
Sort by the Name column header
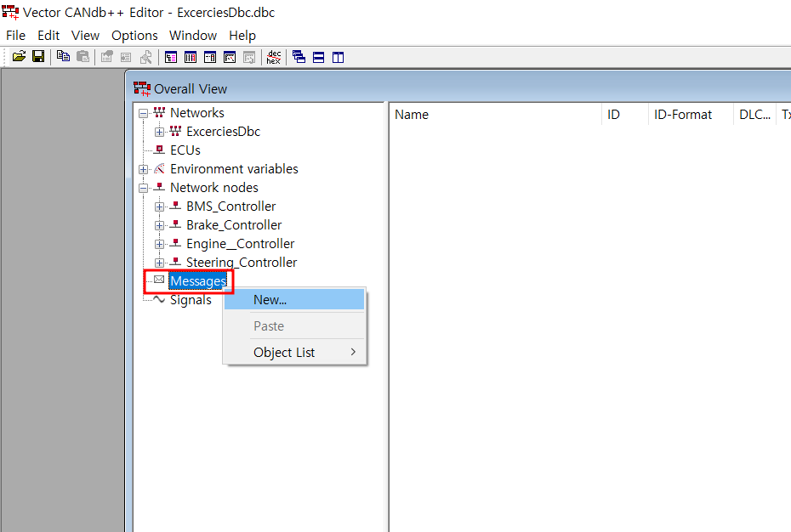point(496,115)
